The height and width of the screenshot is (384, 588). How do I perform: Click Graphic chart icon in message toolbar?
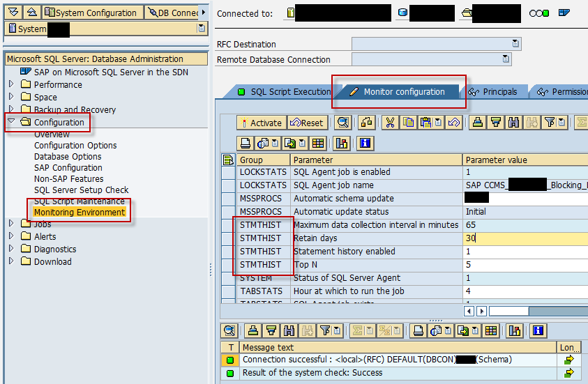tap(515, 330)
